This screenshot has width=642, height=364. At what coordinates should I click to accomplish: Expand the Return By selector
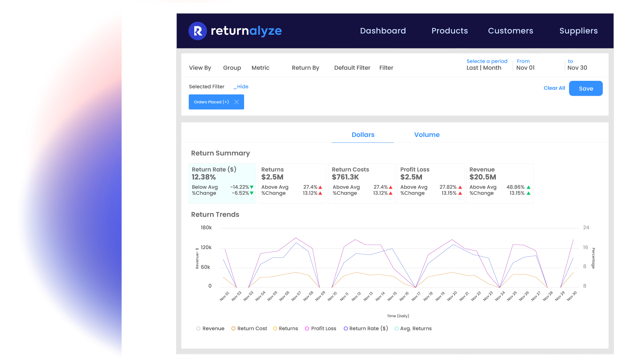(305, 67)
